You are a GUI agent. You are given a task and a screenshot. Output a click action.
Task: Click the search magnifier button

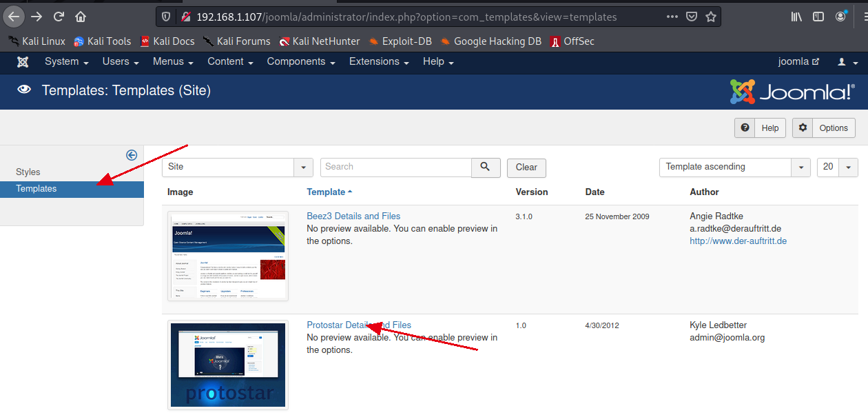click(x=486, y=167)
